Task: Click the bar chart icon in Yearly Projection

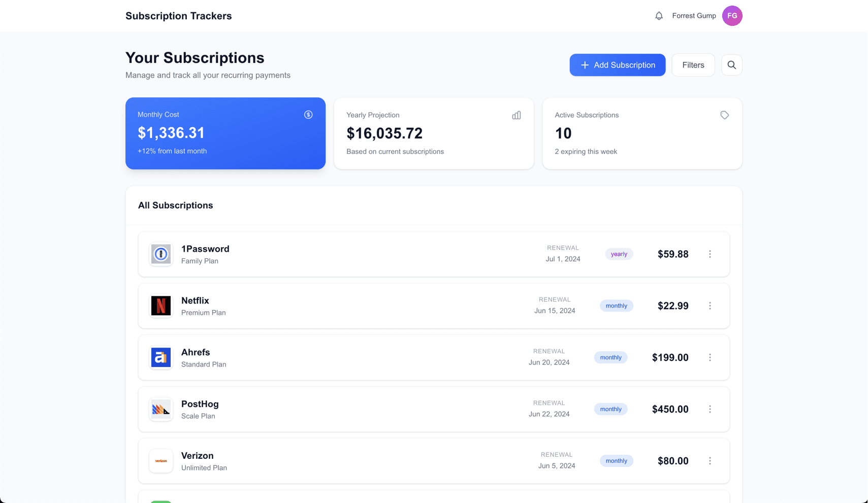Action: coord(517,115)
